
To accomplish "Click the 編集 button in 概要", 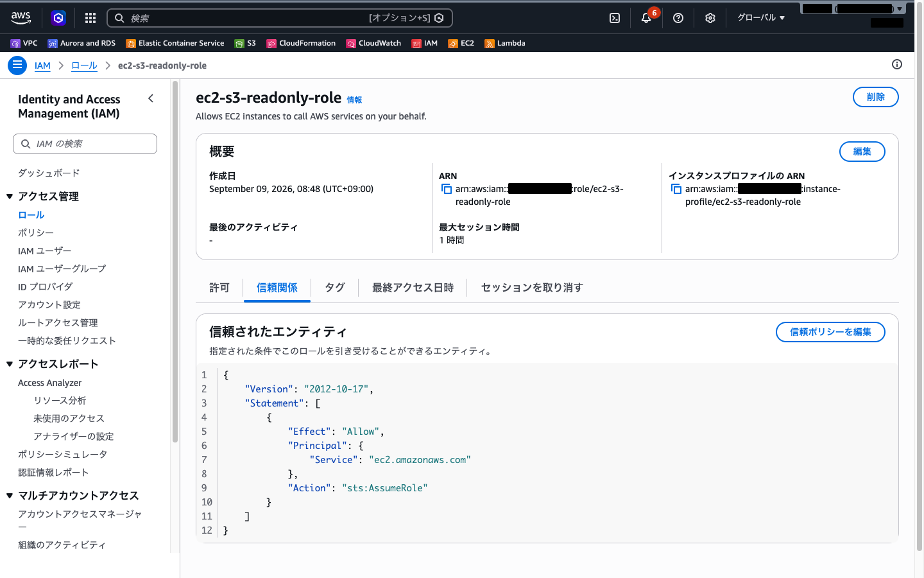I will pyautogui.click(x=862, y=152).
